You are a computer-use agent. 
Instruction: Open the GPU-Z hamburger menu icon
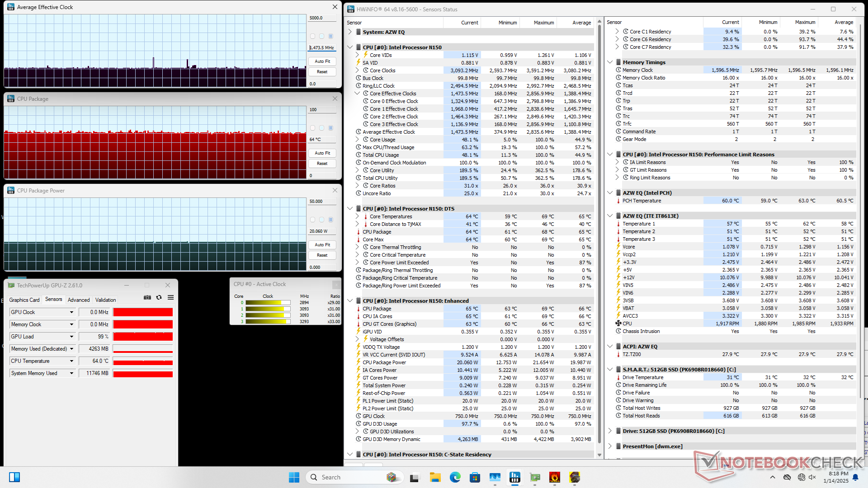point(170,297)
